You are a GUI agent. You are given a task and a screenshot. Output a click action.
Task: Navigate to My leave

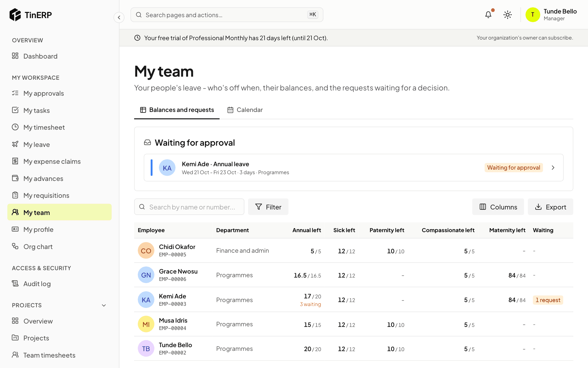[x=59, y=144]
